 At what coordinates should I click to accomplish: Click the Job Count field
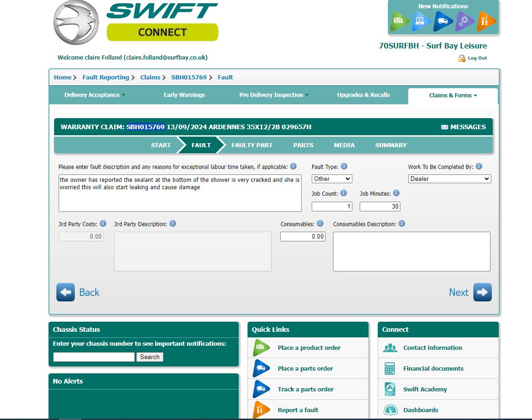332,206
